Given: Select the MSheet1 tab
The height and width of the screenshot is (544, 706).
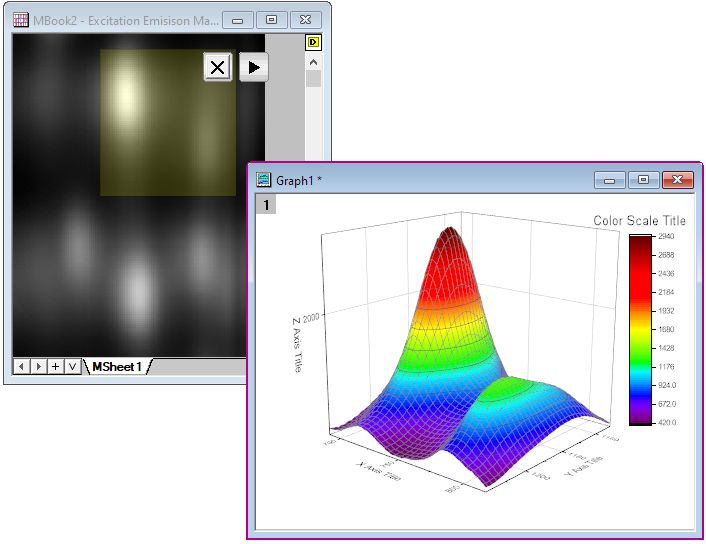Looking at the screenshot, I should click(117, 367).
